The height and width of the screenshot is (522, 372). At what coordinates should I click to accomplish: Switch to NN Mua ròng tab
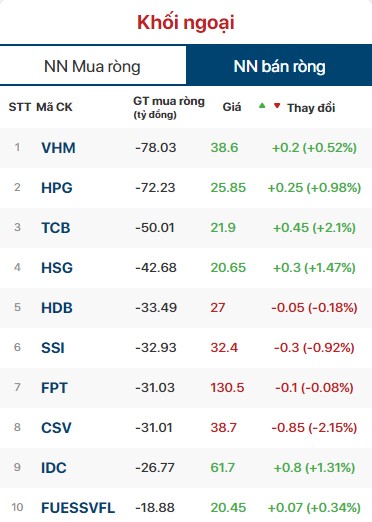point(93,66)
